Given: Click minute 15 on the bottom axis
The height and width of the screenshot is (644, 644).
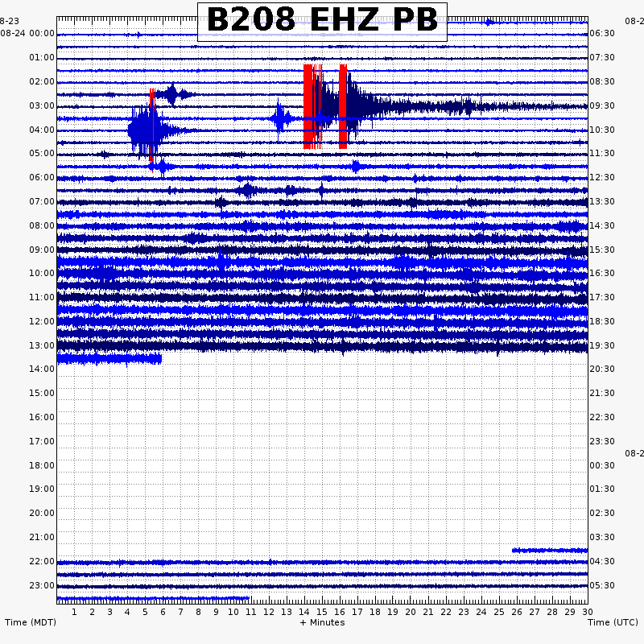Looking at the screenshot, I should (321, 612).
